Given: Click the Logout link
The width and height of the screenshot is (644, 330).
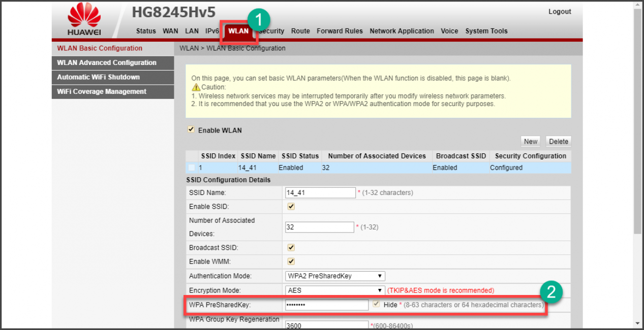Looking at the screenshot, I should tap(560, 12).
